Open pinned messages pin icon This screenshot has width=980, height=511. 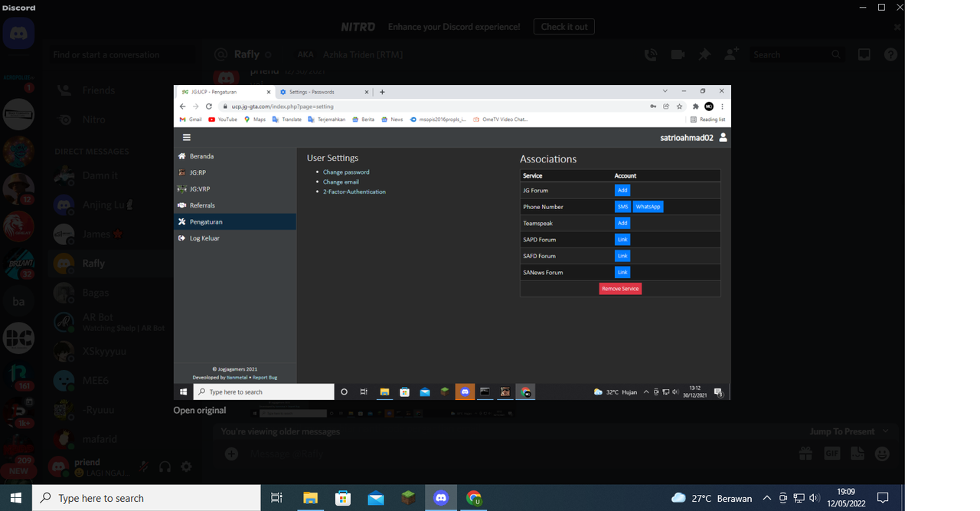coord(704,54)
